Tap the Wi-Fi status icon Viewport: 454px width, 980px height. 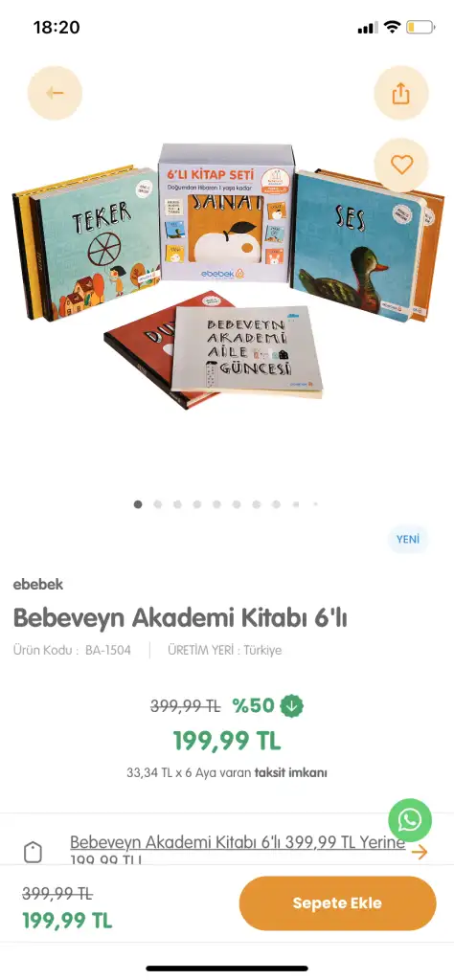[x=392, y=27]
